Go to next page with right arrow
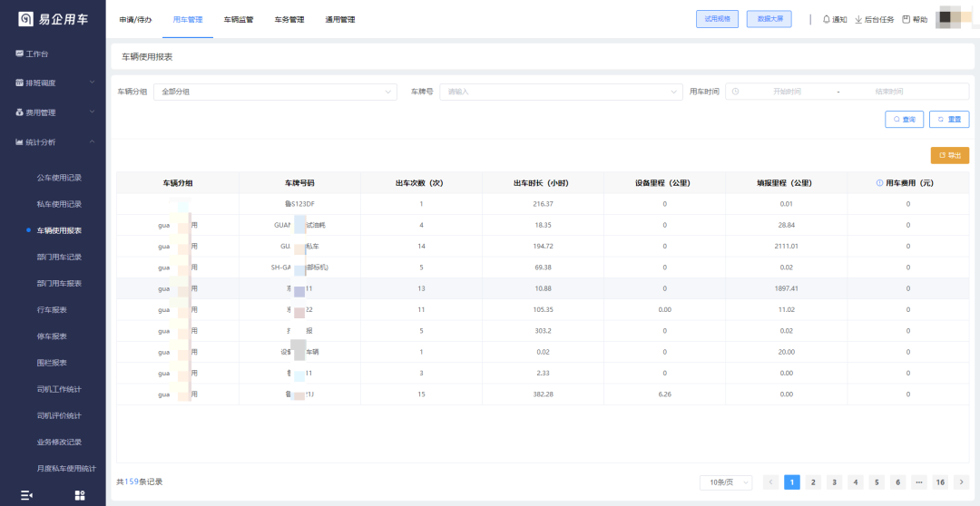Image resolution: width=980 pixels, height=506 pixels. point(962,482)
